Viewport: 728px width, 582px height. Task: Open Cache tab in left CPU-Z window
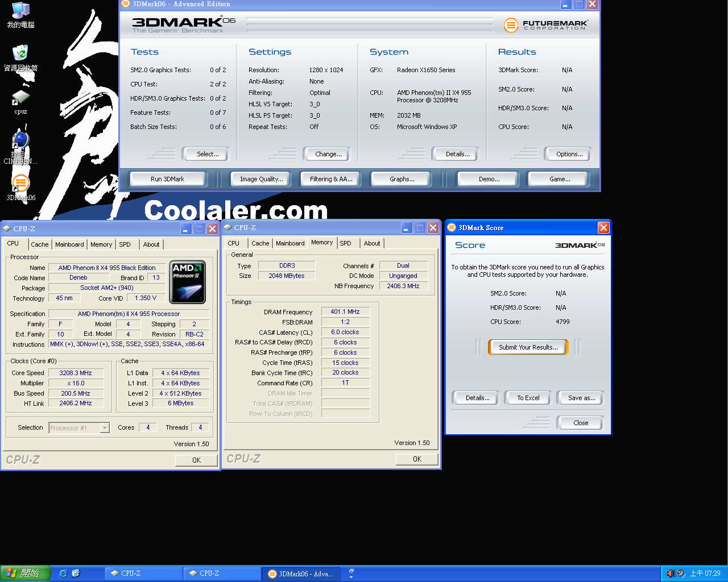tap(40, 244)
